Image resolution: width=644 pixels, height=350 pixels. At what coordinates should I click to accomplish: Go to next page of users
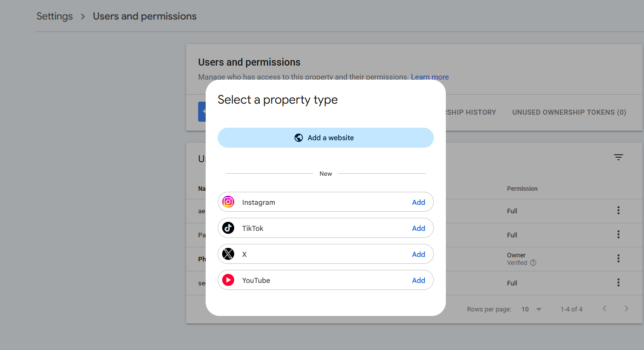[626, 308]
